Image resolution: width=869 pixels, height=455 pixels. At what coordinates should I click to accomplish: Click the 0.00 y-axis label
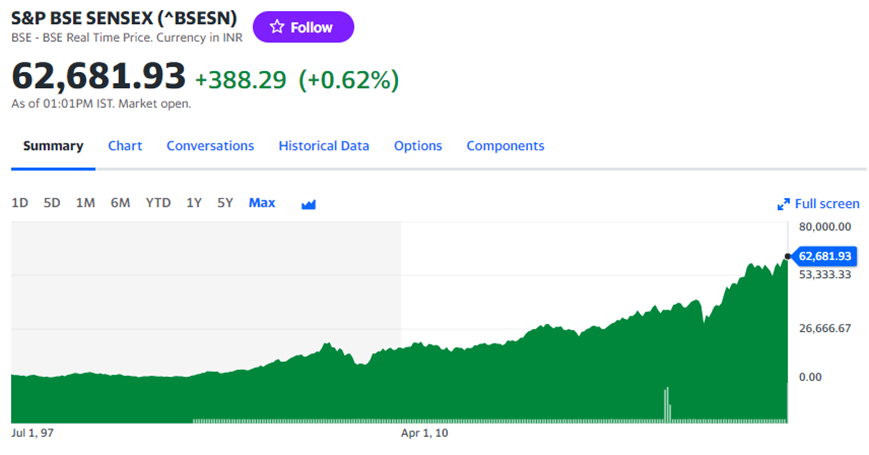click(x=810, y=377)
